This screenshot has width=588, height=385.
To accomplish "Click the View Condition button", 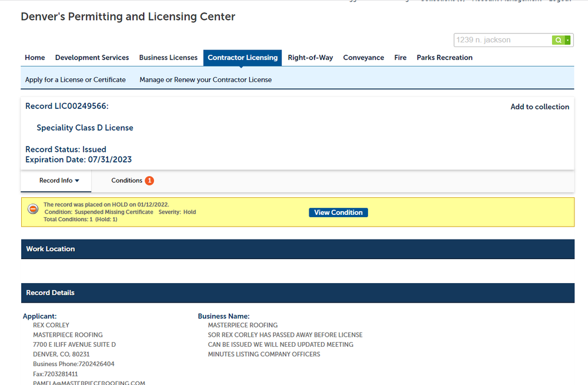I will (338, 213).
